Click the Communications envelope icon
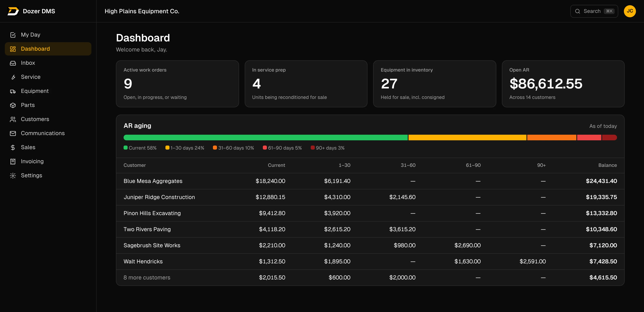The width and height of the screenshot is (644, 312). pos(13,133)
